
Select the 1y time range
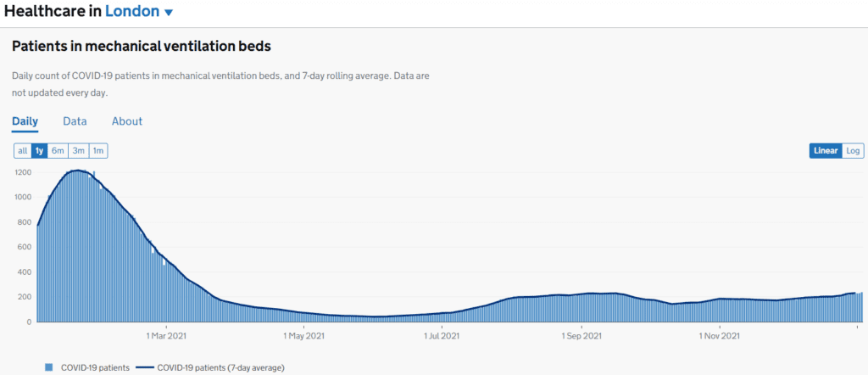tap(39, 151)
